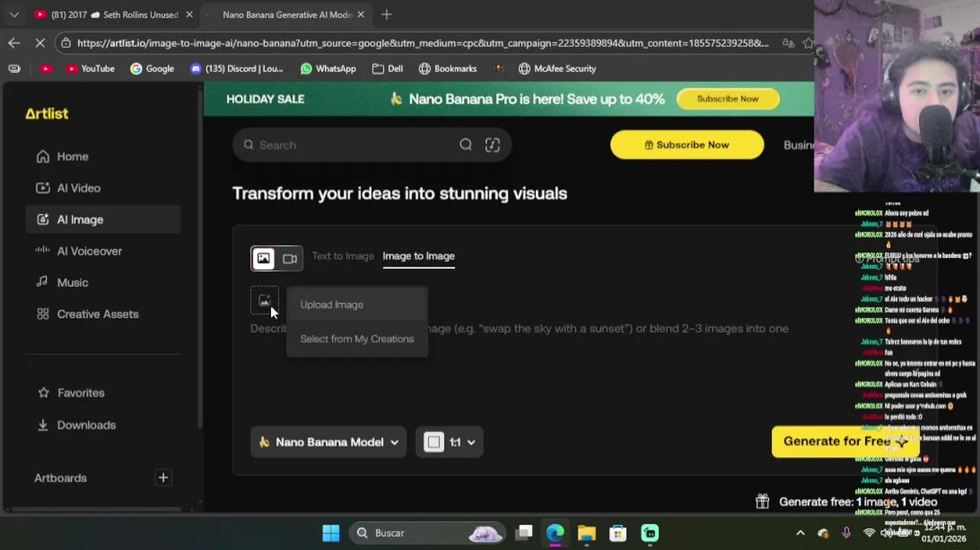The width and height of the screenshot is (980, 550).
Task: Open the Bookmarks bookmark
Action: click(x=447, y=69)
